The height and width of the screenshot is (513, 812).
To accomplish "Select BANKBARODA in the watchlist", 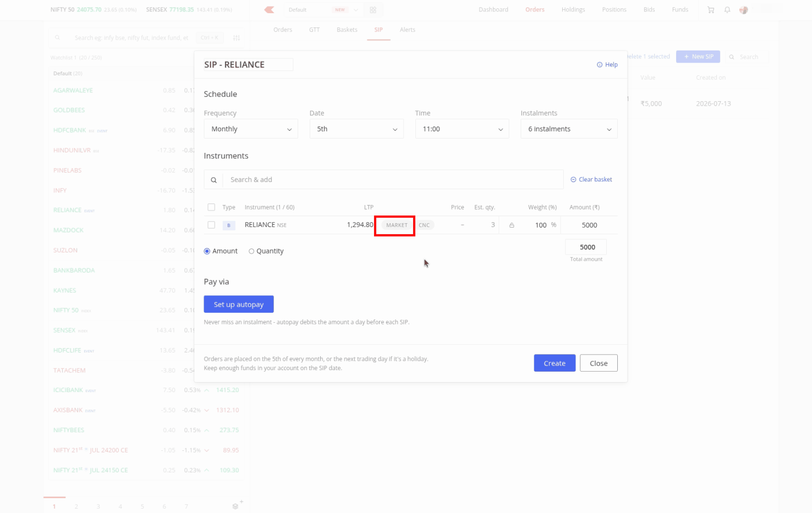I will click(x=74, y=271).
